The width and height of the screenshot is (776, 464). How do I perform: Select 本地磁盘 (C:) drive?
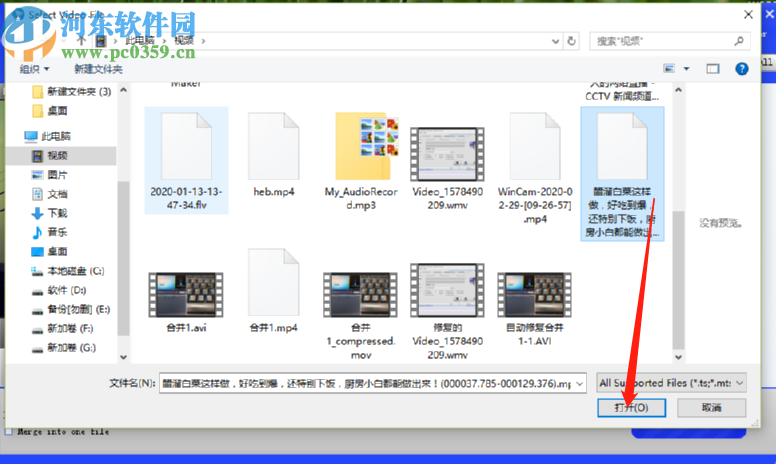(68, 271)
